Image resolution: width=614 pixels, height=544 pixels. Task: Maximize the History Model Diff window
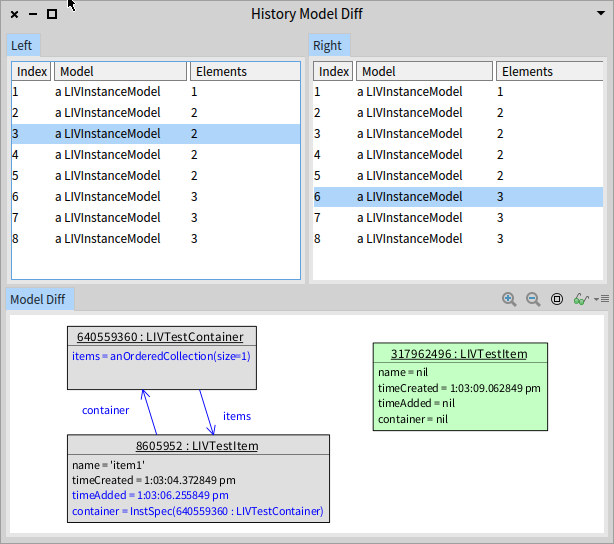(x=52, y=14)
